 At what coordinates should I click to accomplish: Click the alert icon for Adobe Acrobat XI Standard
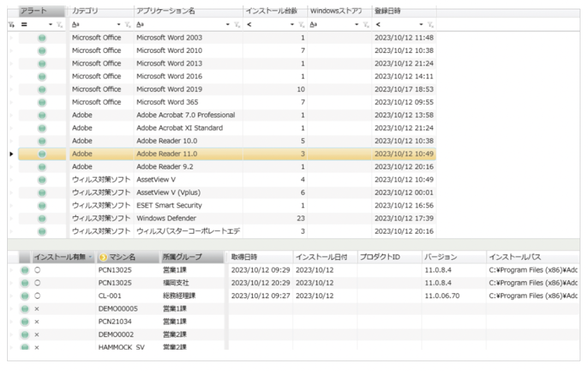(x=42, y=128)
